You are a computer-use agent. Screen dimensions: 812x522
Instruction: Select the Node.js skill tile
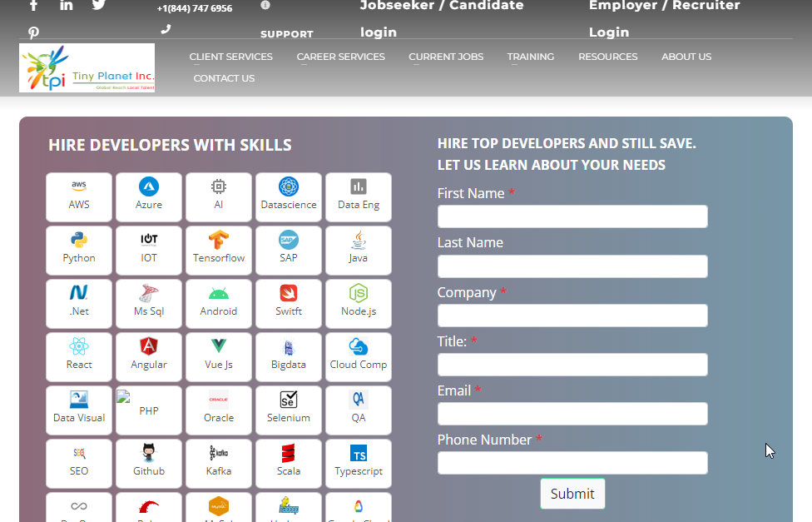click(x=359, y=304)
